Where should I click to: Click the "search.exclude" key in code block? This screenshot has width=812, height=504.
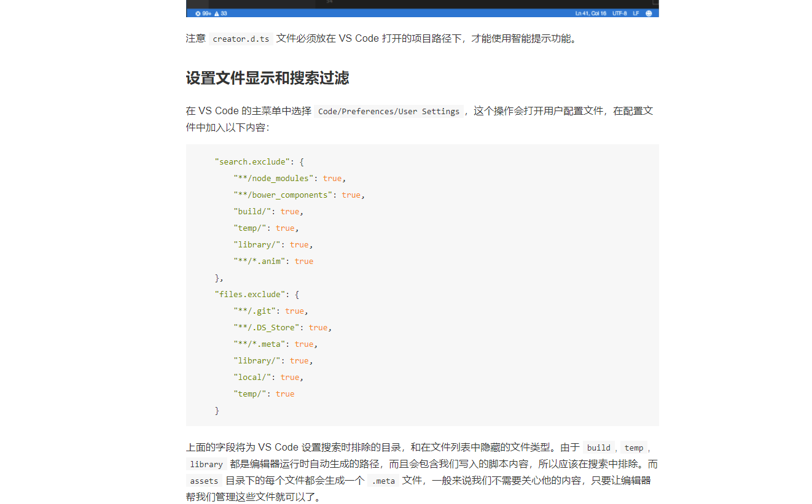(252, 161)
